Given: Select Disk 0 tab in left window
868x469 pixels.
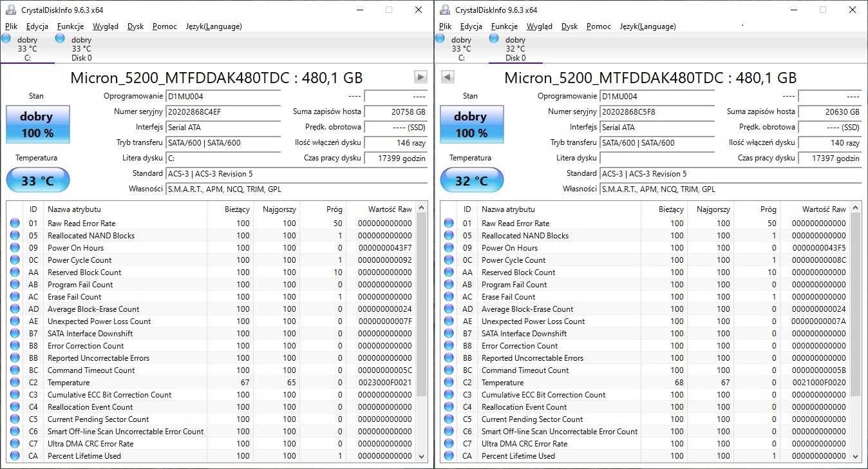Looking at the screenshot, I should tap(81, 48).
